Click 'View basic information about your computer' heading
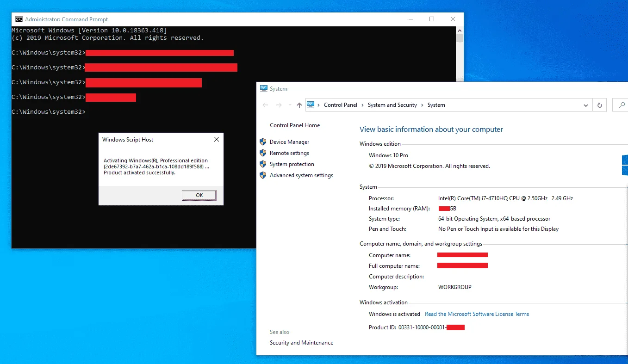The image size is (628, 364). 431,130
